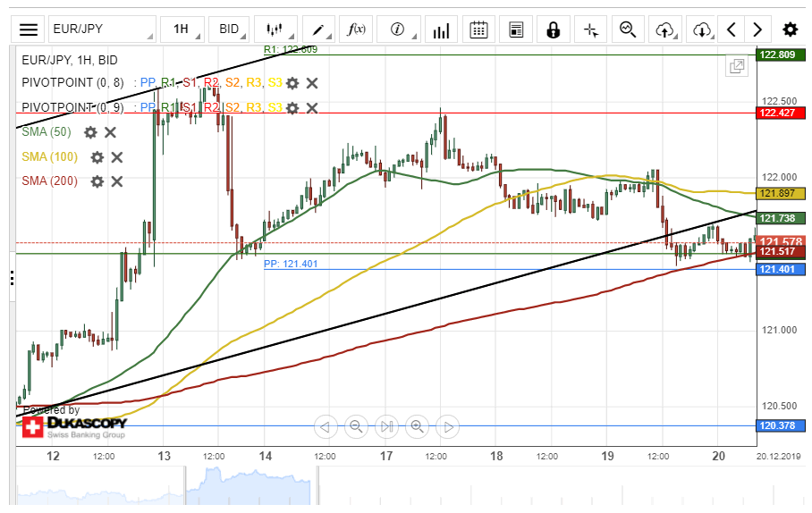Remove the SMA (200) indicator
The image size is (812, 513).
click(116, 181)
